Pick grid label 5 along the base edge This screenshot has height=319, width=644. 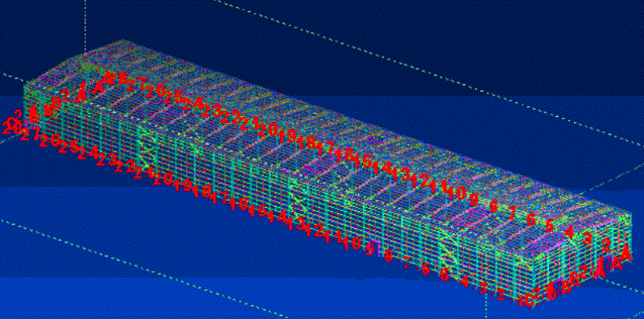click(444, 275)
